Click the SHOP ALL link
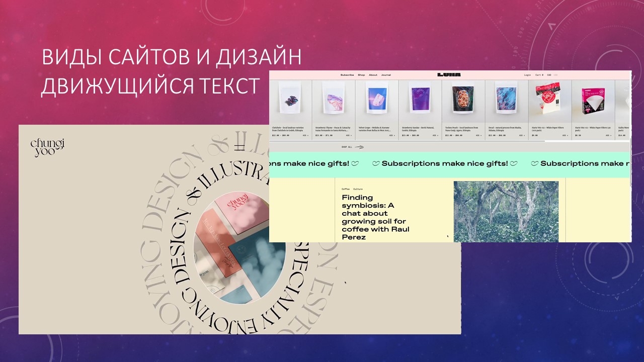Viewport: 644px width, 362px height. point(347,147)
